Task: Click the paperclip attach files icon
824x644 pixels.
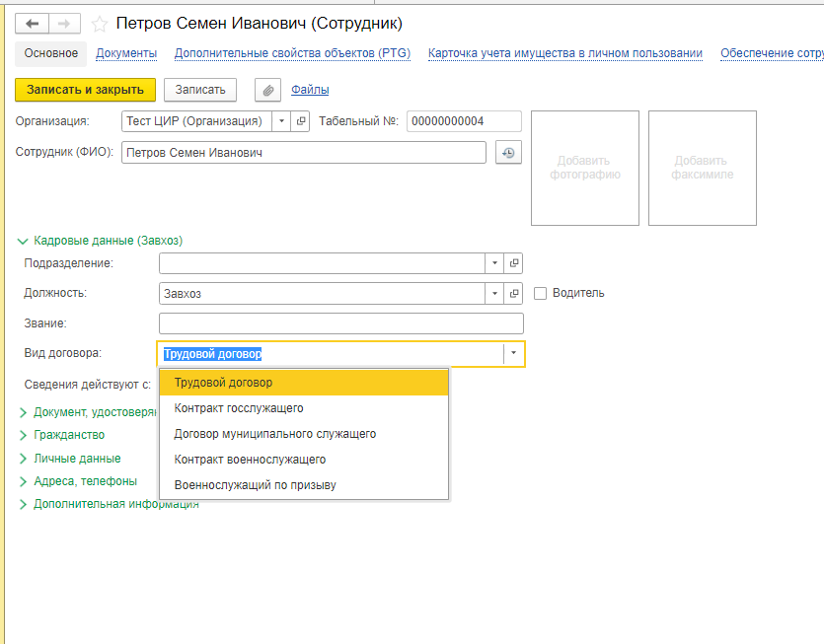Action: tap(268, 90)
